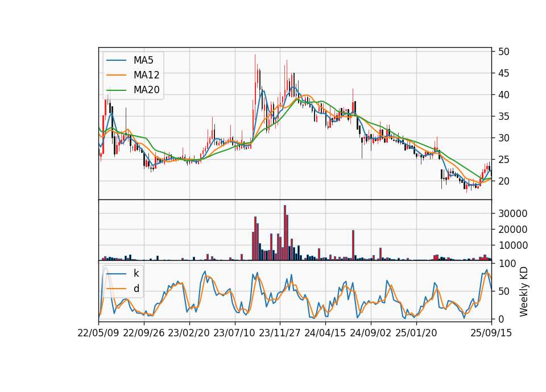Image resolution: width=546 pixels, height=392 pixels.
Task: Click the d legend label in KD panel
Action: pos(136,289)
